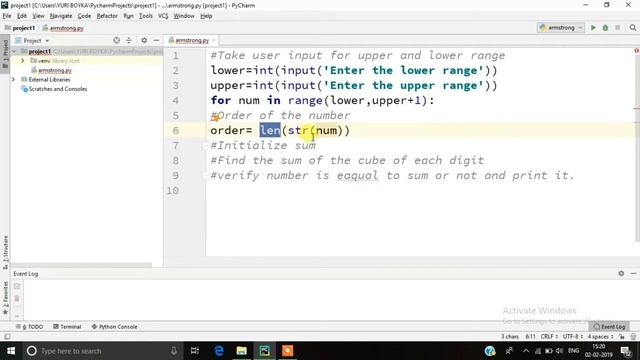Click the ENG language indicator in the tray
The width and height of the screenshot is (640, 360).
click(573, 351)
